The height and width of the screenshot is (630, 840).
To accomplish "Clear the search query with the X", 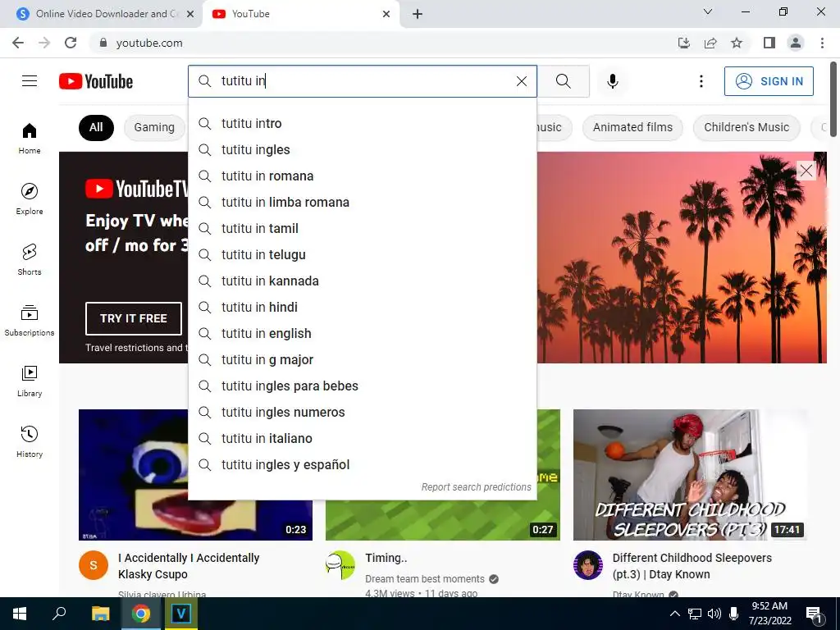I will 521,81.
